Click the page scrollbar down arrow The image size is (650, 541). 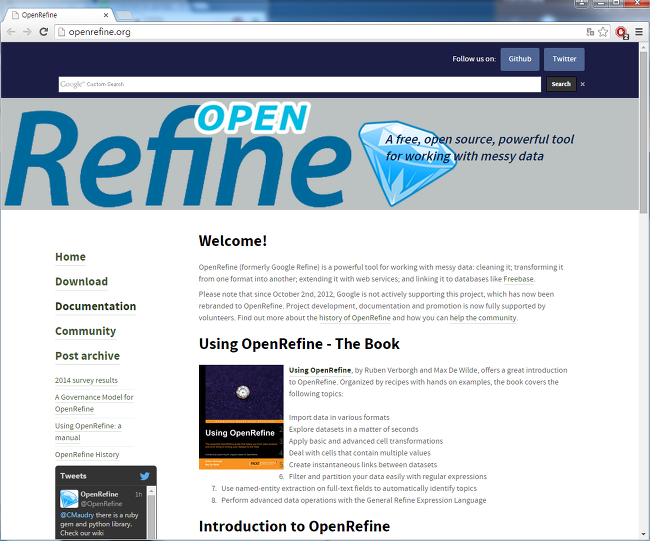pyautogui.click(x=644, y=534)
